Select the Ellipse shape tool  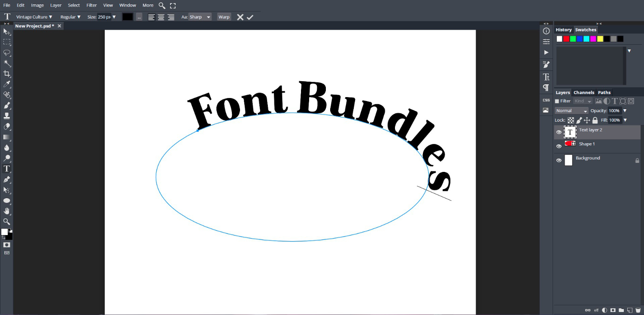pyautogui.click(x=7, y=201)
